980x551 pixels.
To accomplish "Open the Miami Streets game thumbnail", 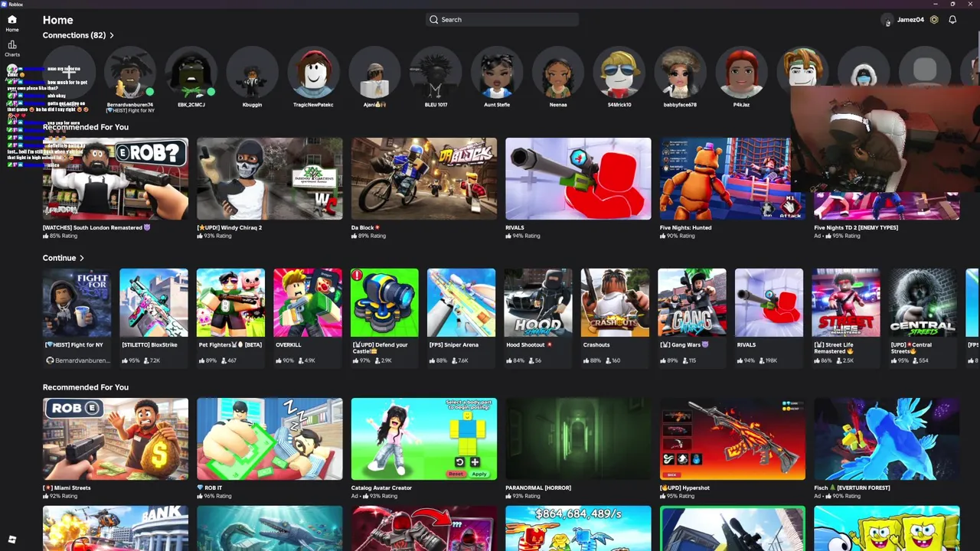I will 116,439.
